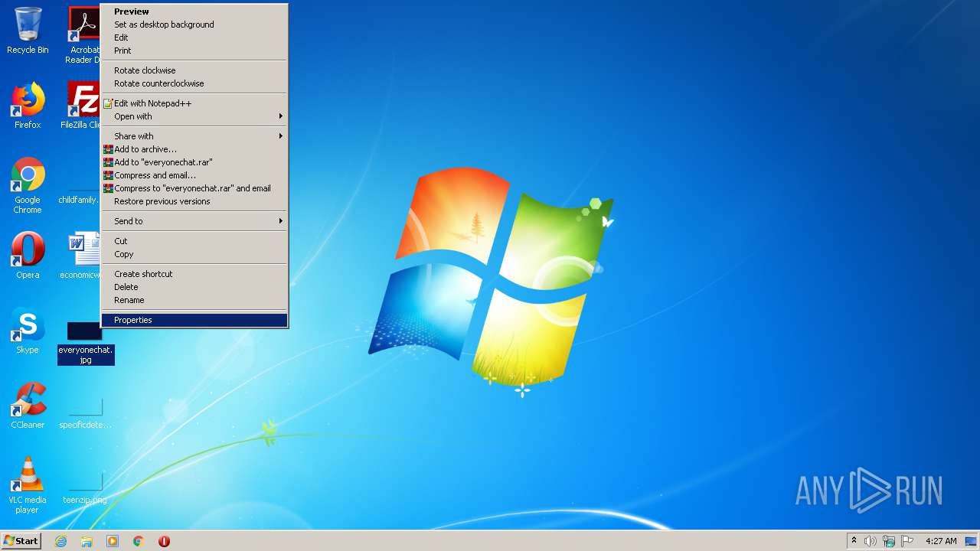
Task: Open Action Center flag icon
Action: point(907,541)
